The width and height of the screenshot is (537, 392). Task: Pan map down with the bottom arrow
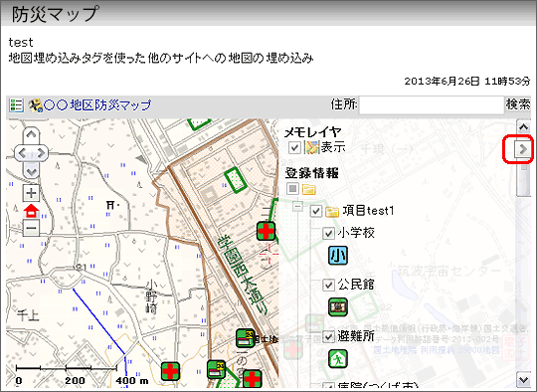31,171
